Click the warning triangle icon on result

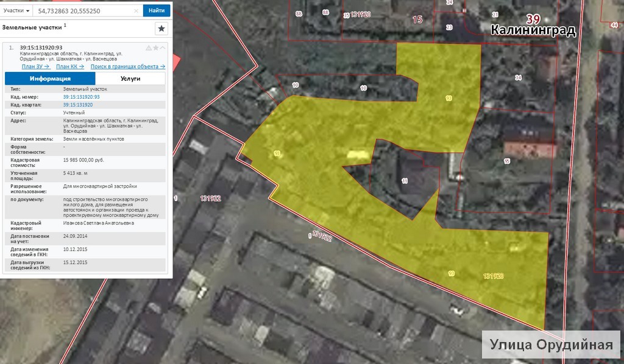(x=148, y=47)
